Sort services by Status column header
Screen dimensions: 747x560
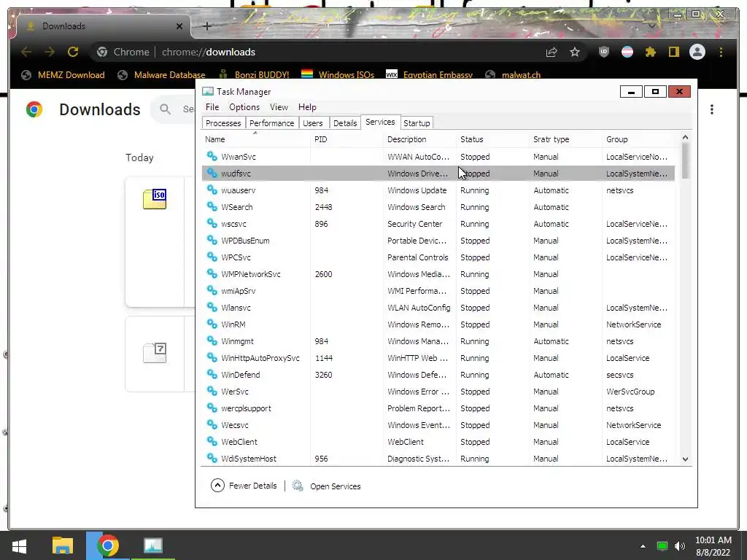coord(492,139)
